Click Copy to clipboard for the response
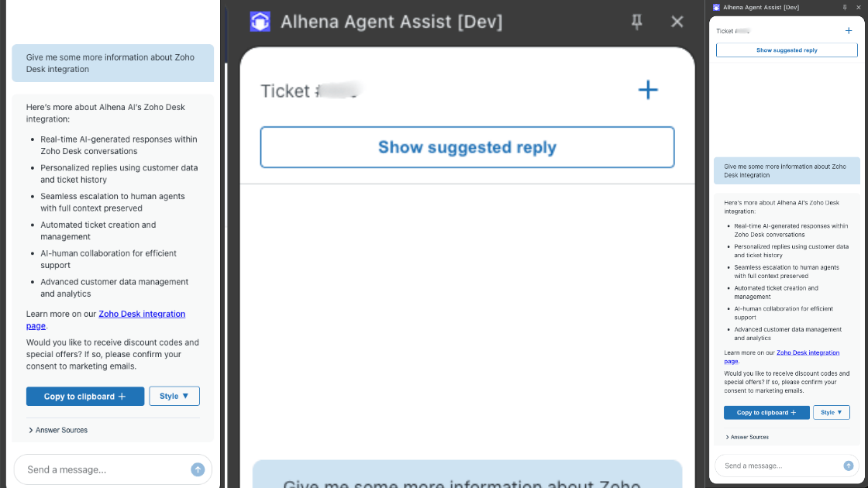Screen dimensions: 868x488 point(85,396)
